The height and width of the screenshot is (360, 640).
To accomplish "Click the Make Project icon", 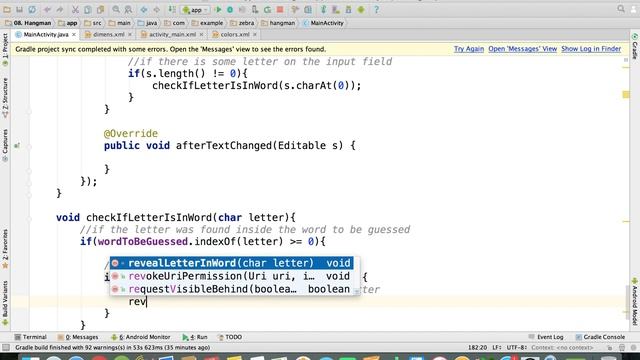I will (172, 9).
